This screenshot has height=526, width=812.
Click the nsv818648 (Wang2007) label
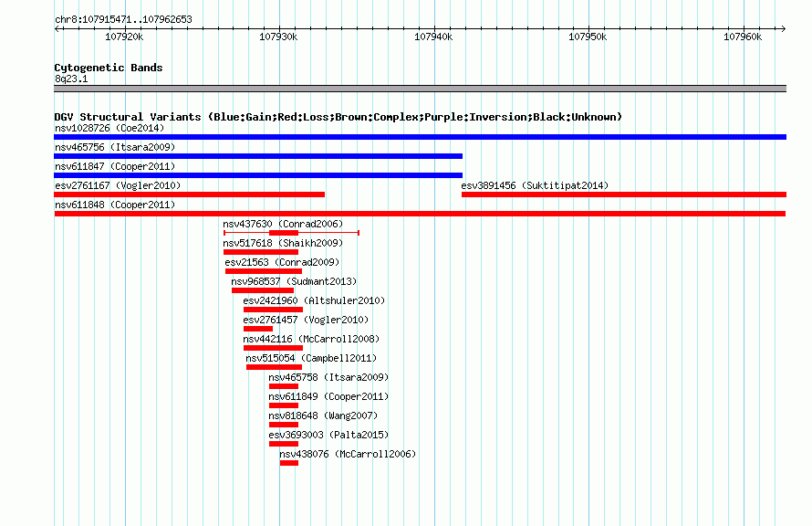coord(323,416)
